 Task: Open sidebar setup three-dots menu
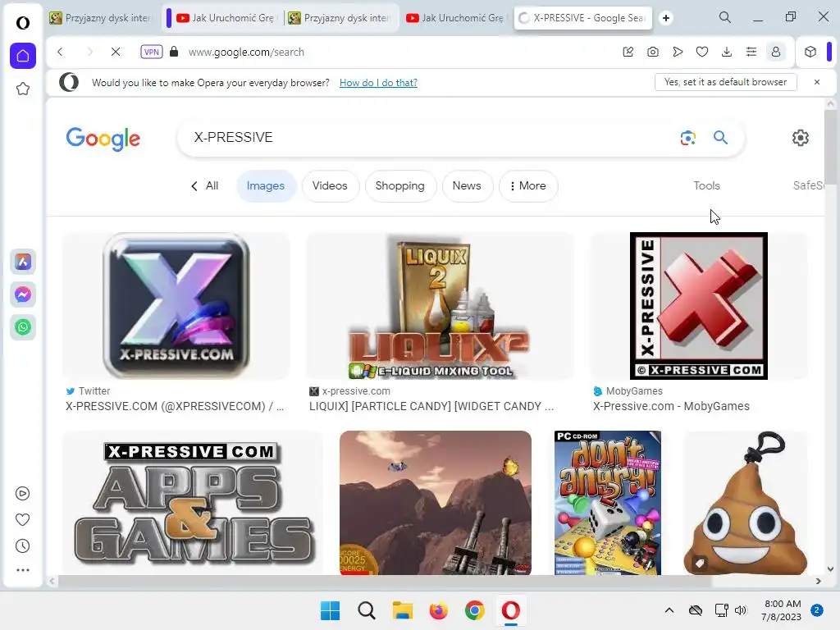22,570
